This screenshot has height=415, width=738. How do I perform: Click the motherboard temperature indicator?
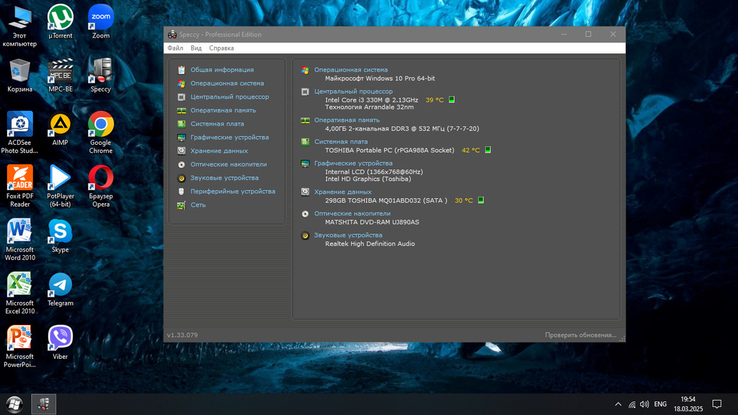click(488, 150)
